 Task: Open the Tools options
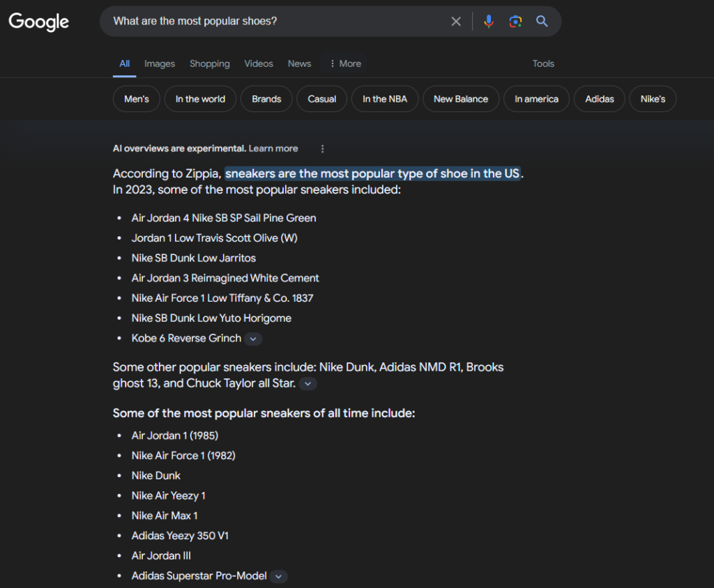[x=543, y=63]
